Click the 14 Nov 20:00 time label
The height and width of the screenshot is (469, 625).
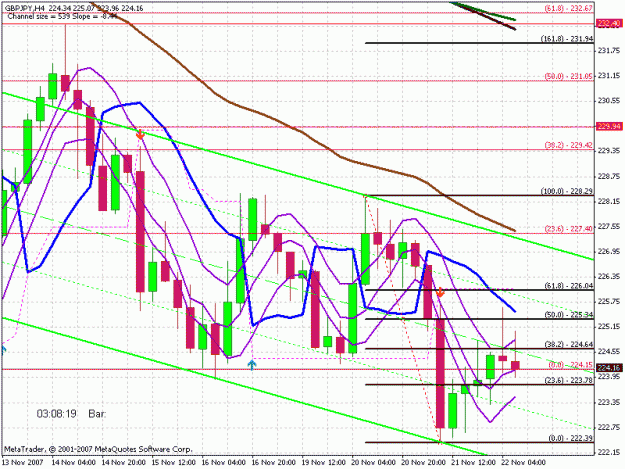click(124, 463)
